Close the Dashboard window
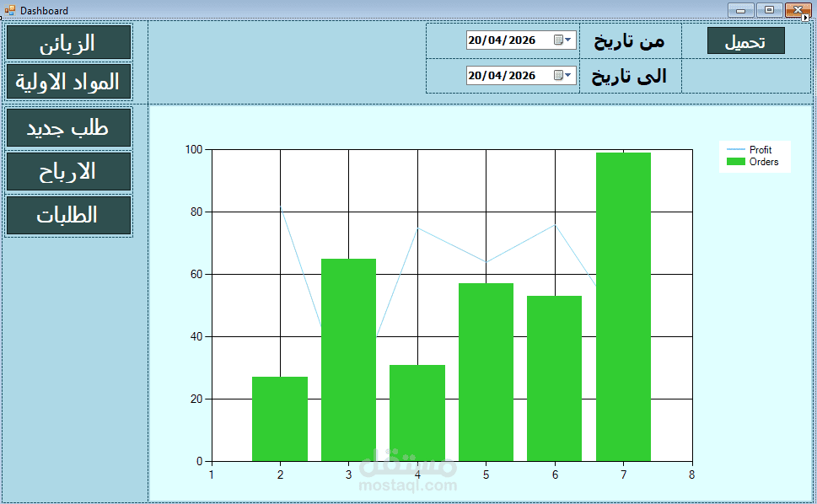Image resolution: width=817 pixels, height=504 pixels. pyautogui.click(x=798, y=10)
